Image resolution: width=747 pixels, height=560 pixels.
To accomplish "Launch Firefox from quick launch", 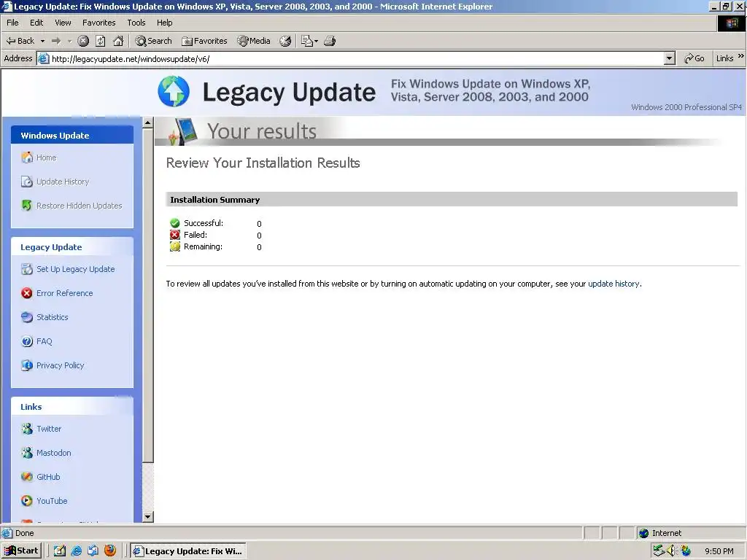I will pos(110,551).
